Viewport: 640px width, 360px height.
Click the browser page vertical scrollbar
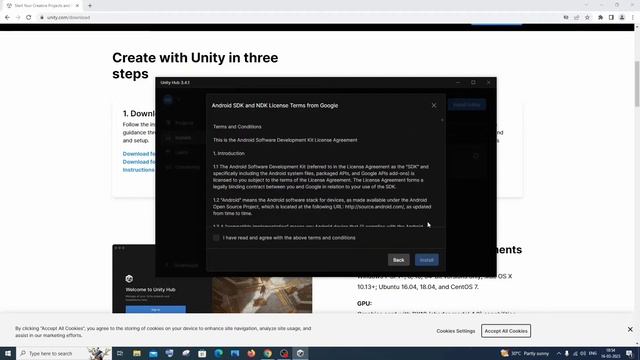(x=637, y=84)
